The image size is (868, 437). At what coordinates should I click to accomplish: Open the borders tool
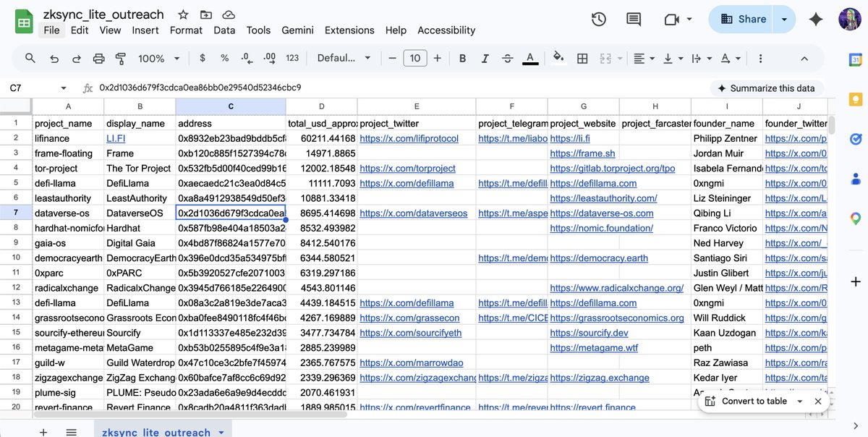pos(582,58)
